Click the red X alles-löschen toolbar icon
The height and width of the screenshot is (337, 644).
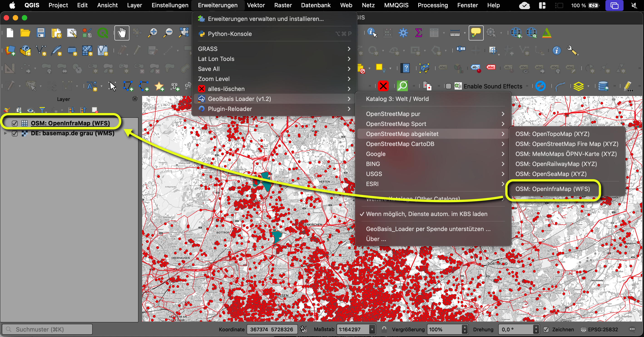(x=383, y=86)
